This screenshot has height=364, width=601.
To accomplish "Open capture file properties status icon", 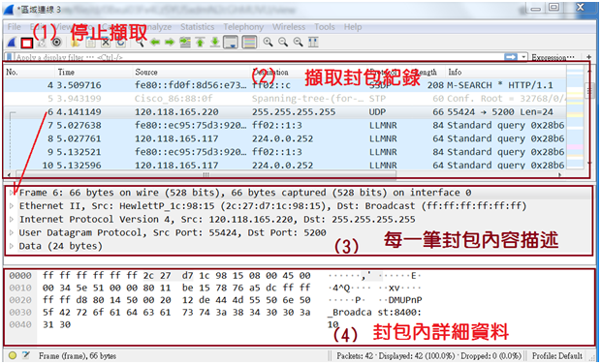I will pyautogui.click(x=26, y=355).
